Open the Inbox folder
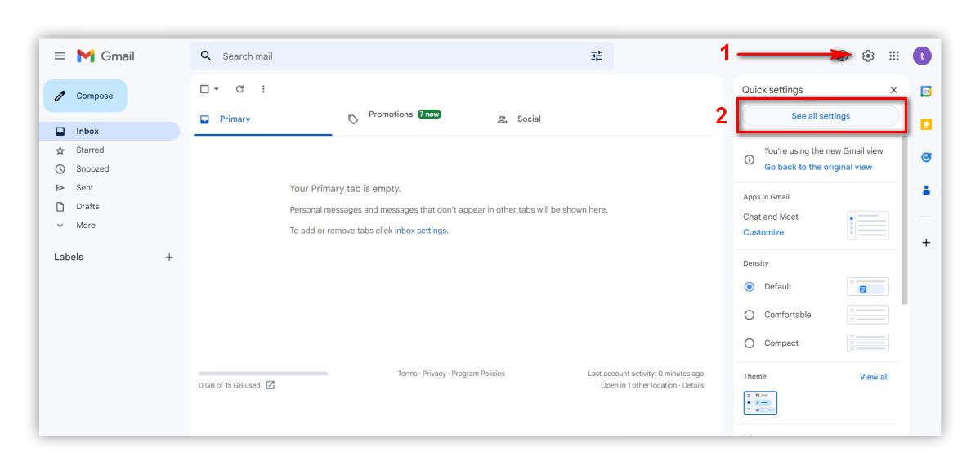The width and height of the screenshot is (980, 475). pyautogui.click(x=110, y=132)
